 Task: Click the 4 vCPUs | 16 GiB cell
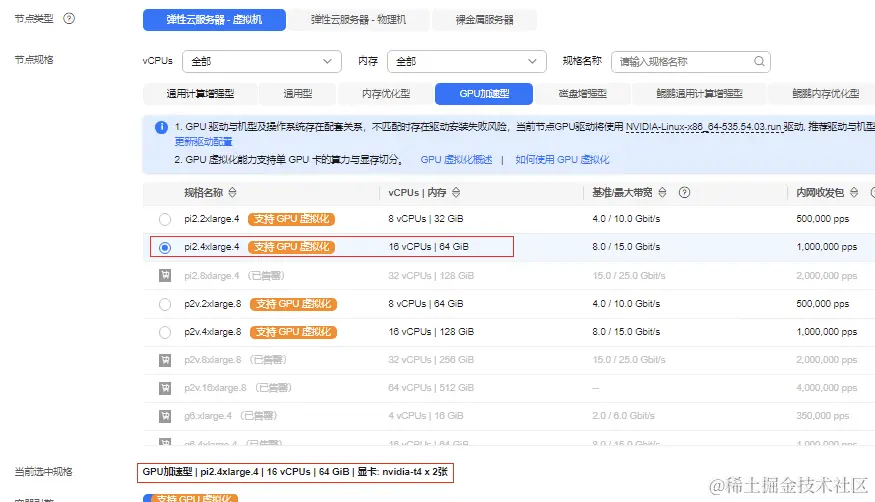click(x=426, y=416)
